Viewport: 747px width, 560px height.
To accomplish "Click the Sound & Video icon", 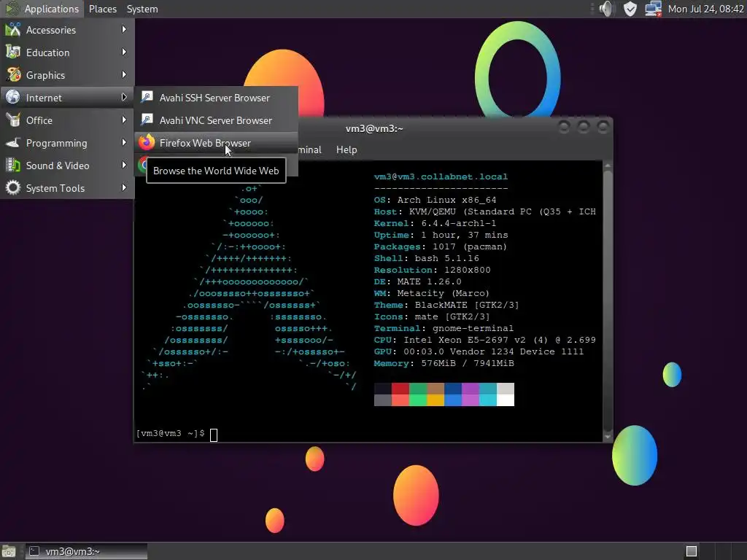I will coord(13,166).
